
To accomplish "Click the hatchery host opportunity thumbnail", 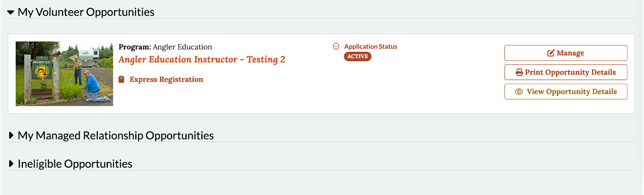I will [x=64, y=74].
